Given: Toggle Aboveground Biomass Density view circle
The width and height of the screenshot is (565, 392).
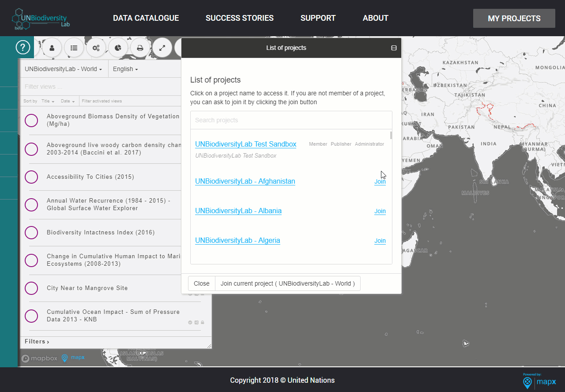Looking at the screenshot, I should point(31,120).
